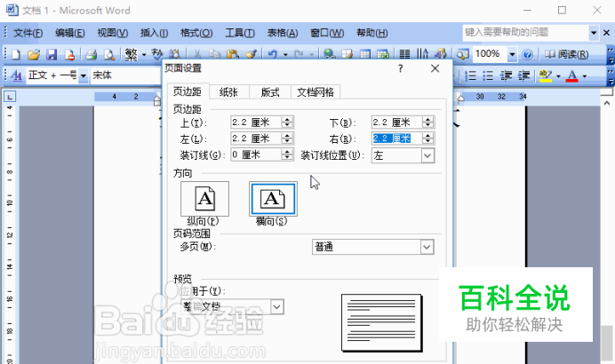Switch to the 纸张 tab
The image size is (615, 364).
(228, 92)
